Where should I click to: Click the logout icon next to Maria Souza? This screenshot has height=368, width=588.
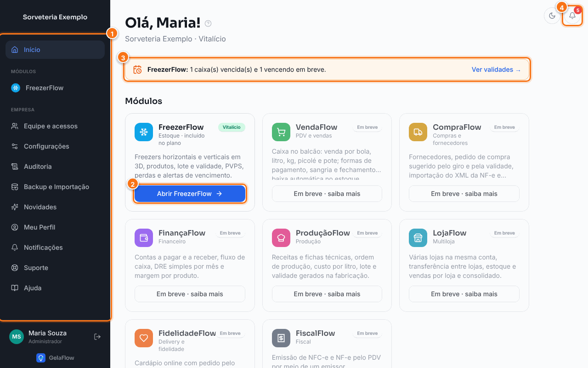(97, 337)
